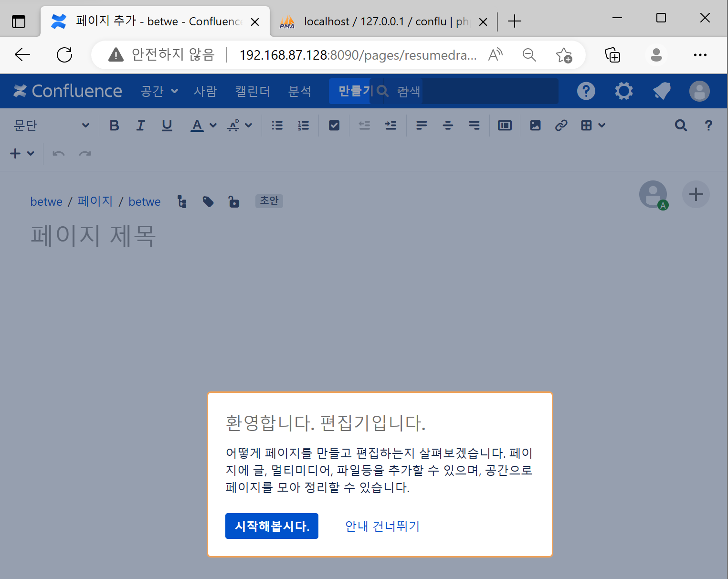
Task: Open the administration gear menu
Action: point(624,91)
